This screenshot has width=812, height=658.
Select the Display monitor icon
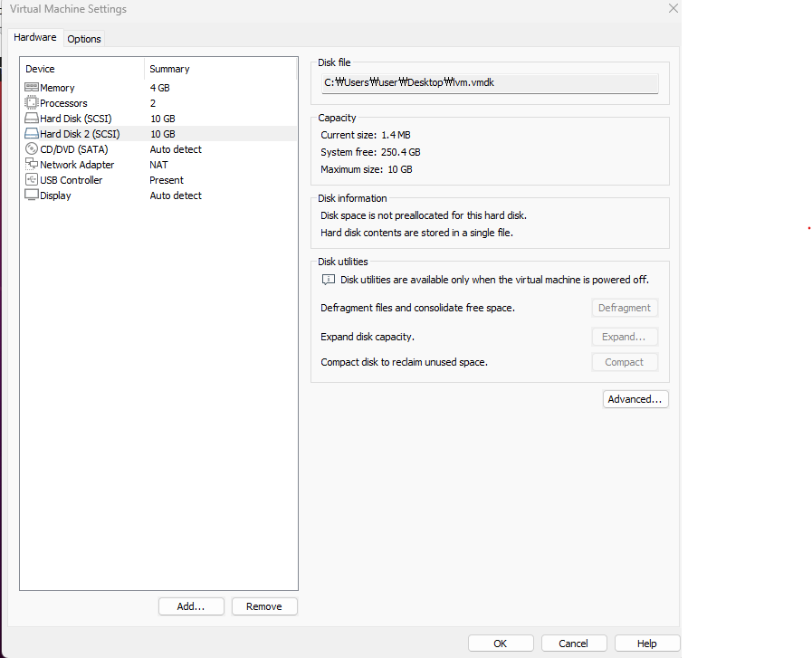pos(32,195)
